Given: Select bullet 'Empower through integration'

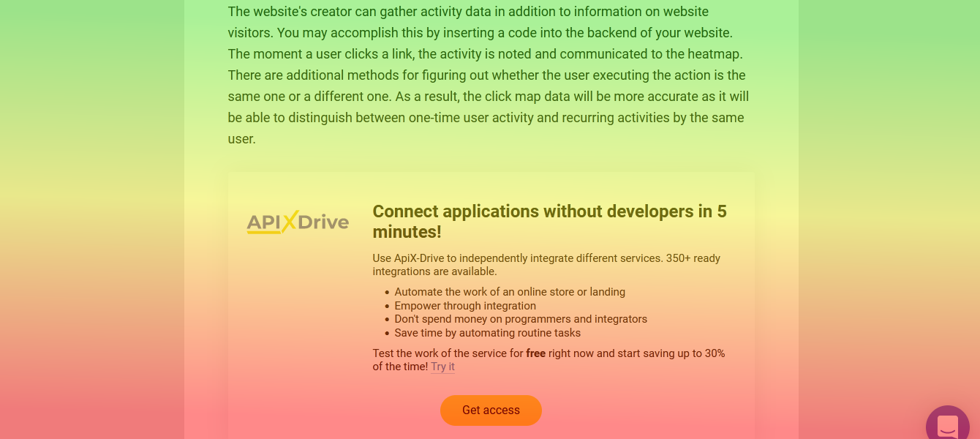Looking at the screenshot, I should point(465,305).
